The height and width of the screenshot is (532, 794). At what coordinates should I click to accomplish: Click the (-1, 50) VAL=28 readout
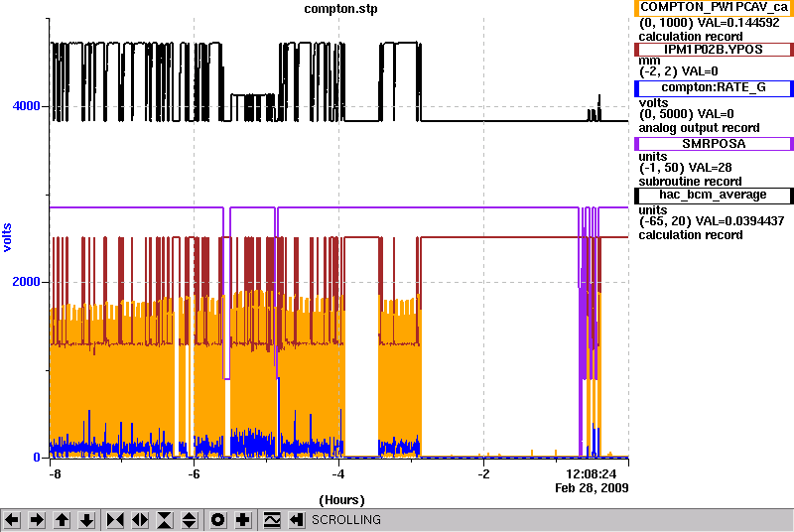click(x=685, y=168)
